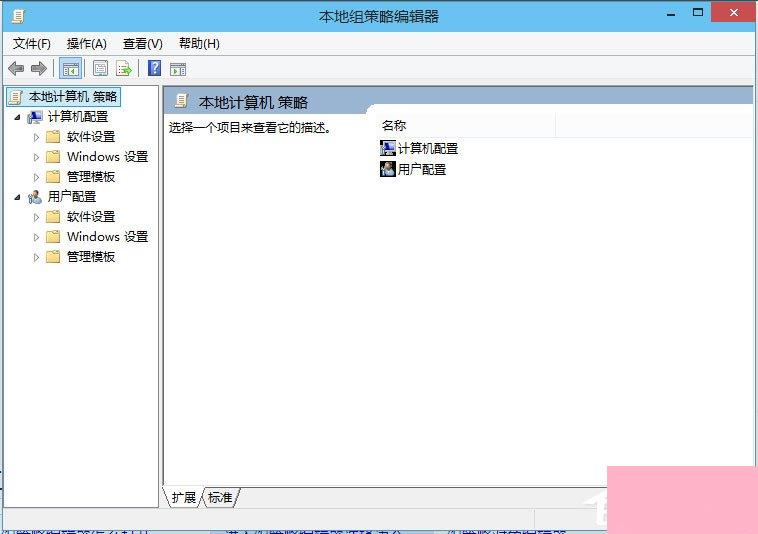Click the Export list toolbar icon
Image resolution: width=758 pixels, height=534 pixels.
coord(124,69)
